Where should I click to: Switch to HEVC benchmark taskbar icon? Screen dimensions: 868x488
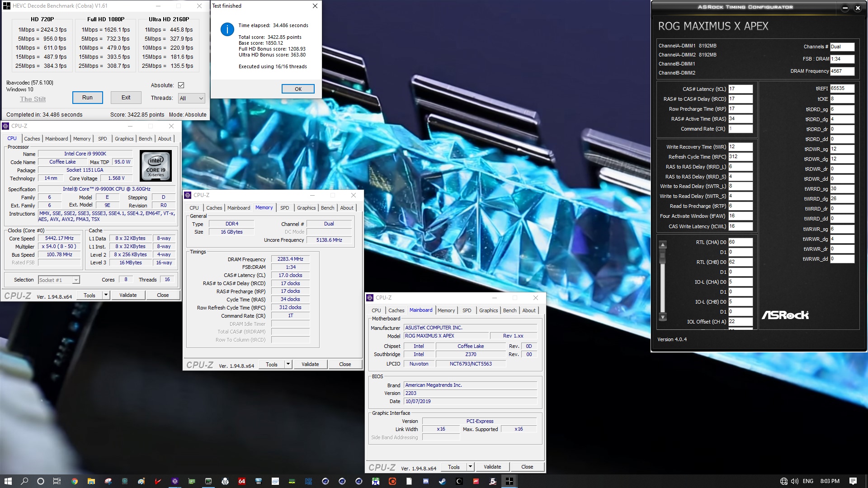tap(509, 481)
